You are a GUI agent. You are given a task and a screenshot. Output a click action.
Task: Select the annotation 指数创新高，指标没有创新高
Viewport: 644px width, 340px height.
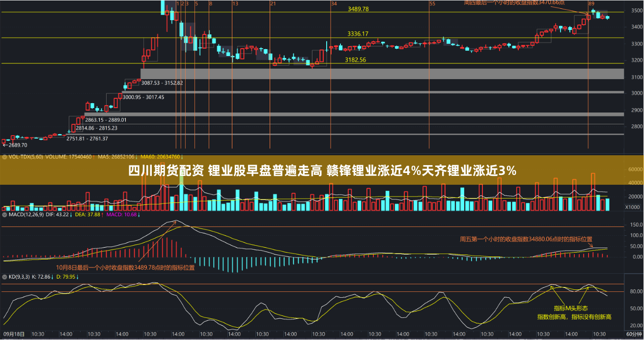coord(574,317)
